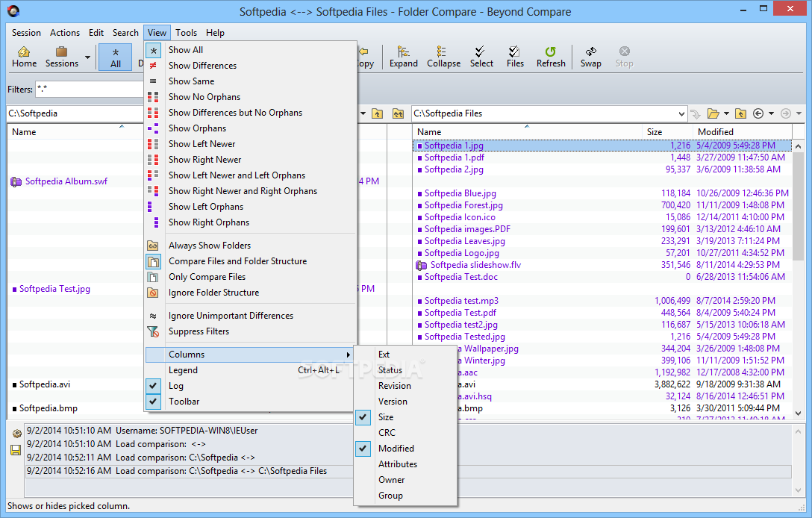Open the Session menu
This screenshot has width=812, height=518.
point(26,33)
